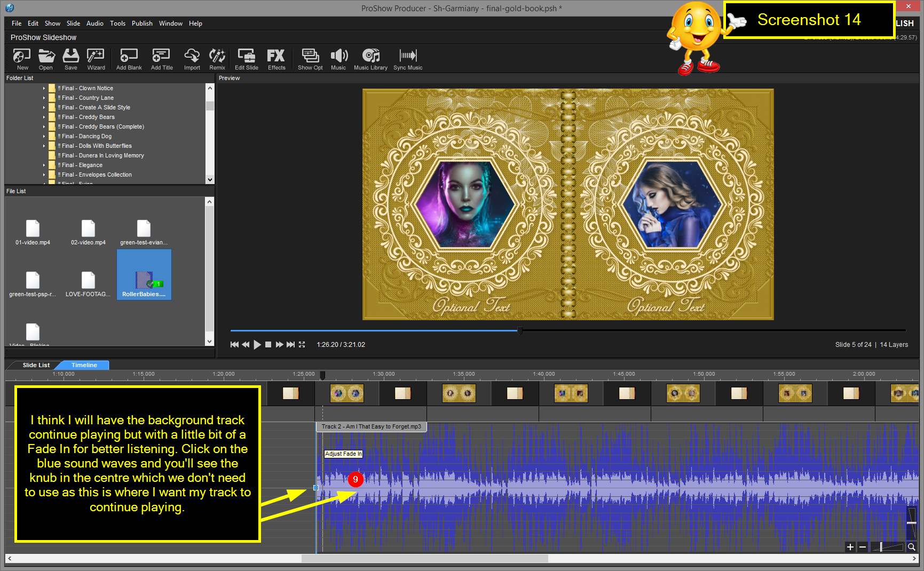Select the RollerBabies file

tap(144, 275)
